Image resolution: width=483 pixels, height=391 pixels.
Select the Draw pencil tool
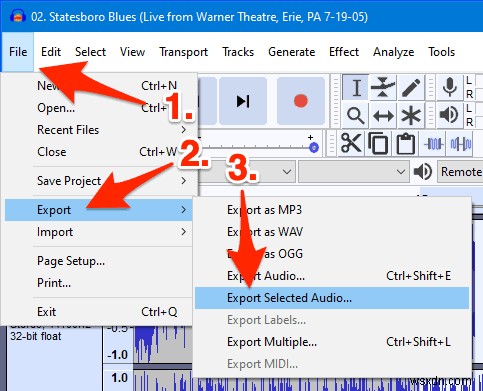411,88
